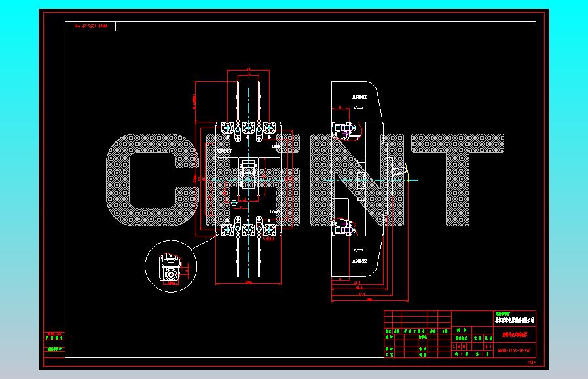Click the large watermark letter C
Image resolution: width=588 pixels, height=379 pixels.
pyautogui.click(x=151, y=180)
